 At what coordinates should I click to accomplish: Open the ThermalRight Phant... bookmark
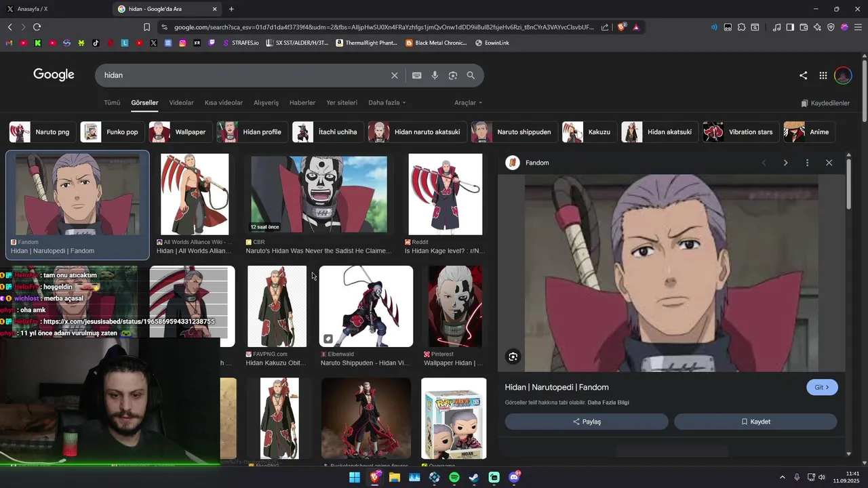click(x=366, y=43)
